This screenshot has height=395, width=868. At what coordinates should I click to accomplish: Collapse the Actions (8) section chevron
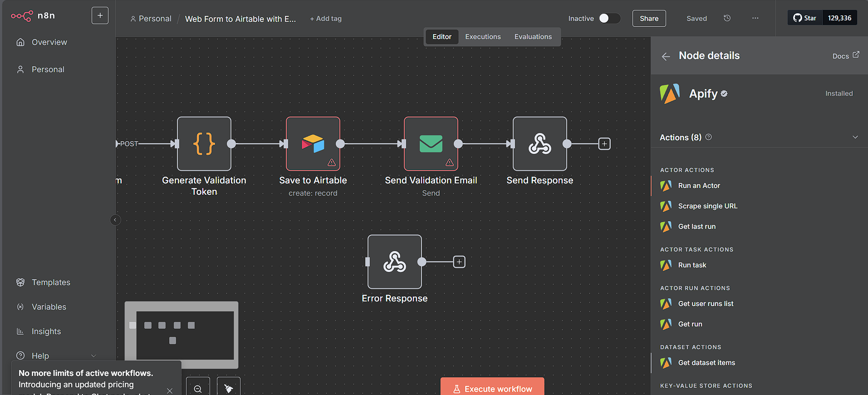click(x=855, y=137)
